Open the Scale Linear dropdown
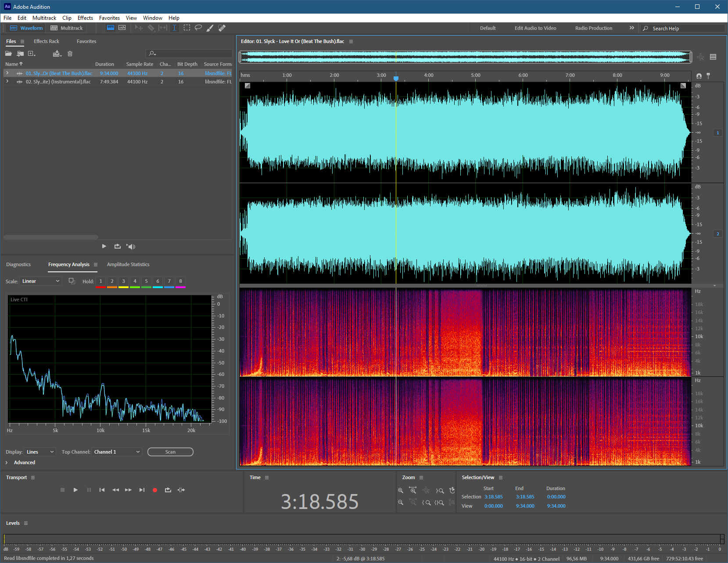 click(41, 281)
